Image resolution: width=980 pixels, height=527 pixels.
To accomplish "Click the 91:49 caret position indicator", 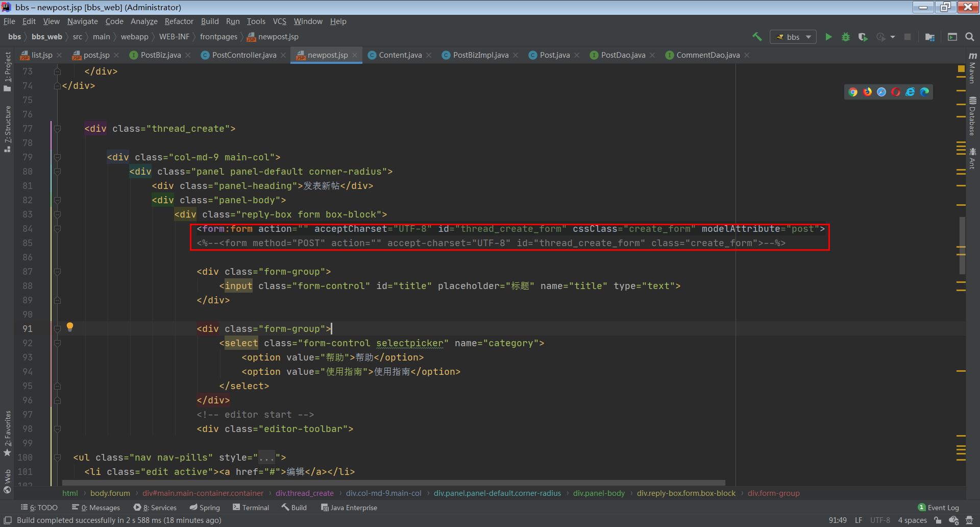I will [838, 520].
